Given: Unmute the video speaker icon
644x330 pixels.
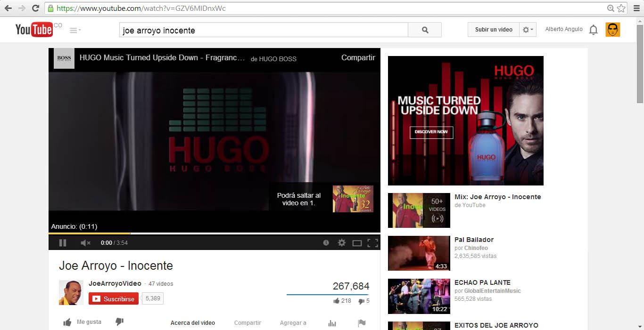Looking at the screenshot, I should pyautogui.click(x=85, y=243).
